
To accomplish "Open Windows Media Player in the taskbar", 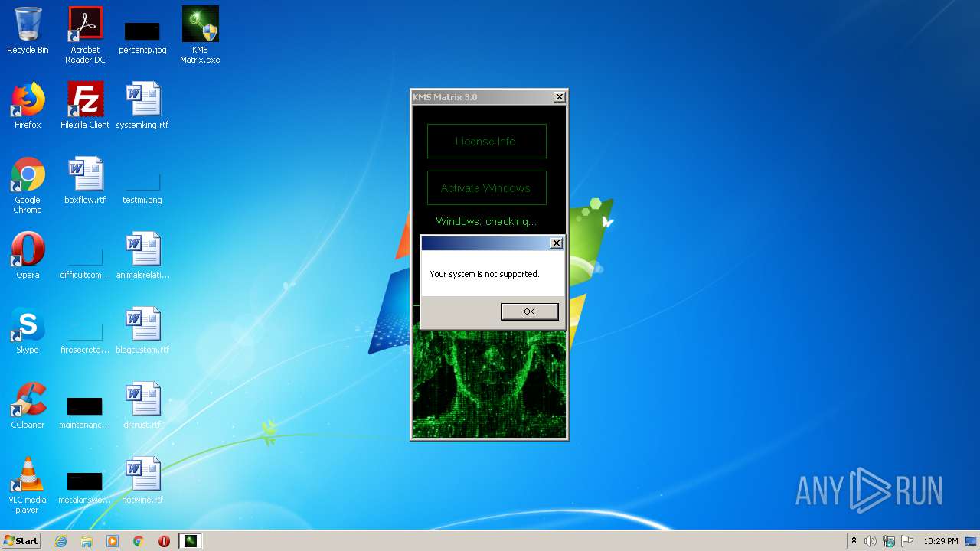I will coord(113,541).
